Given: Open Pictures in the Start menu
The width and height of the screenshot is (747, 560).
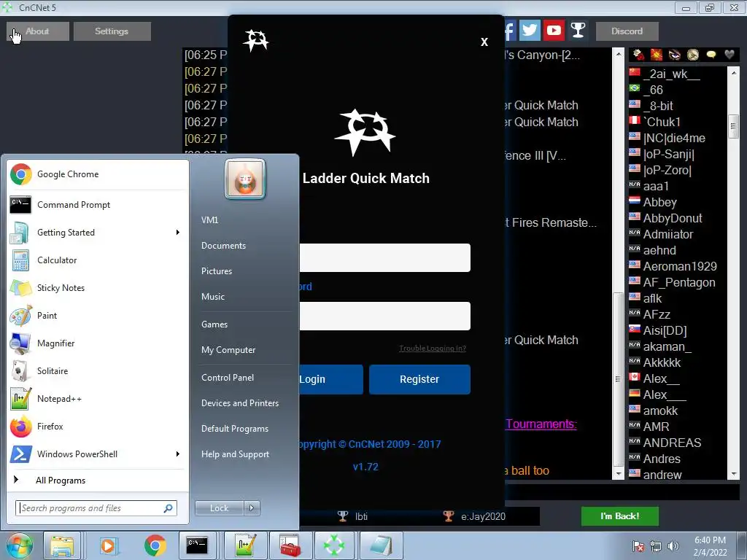Looking at the screenshot, I should coord(217,271).
